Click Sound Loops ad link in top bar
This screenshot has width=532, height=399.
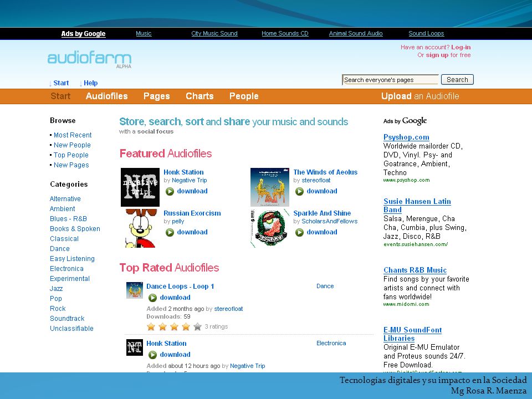pos(426,34)
